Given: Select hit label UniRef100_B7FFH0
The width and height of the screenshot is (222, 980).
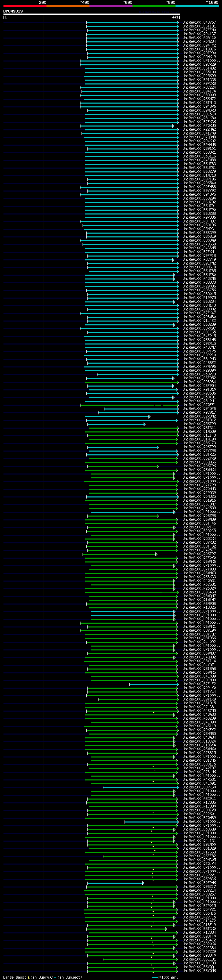Looking at the screenshot, I should (199, 30).
